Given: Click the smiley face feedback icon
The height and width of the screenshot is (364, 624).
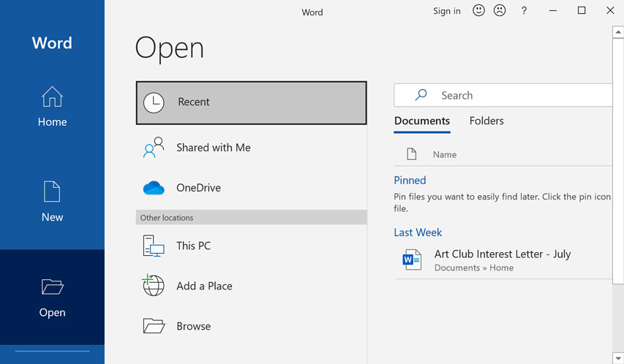Looking at the screenshot, I should pyautogui.click(x=478, y=10).
